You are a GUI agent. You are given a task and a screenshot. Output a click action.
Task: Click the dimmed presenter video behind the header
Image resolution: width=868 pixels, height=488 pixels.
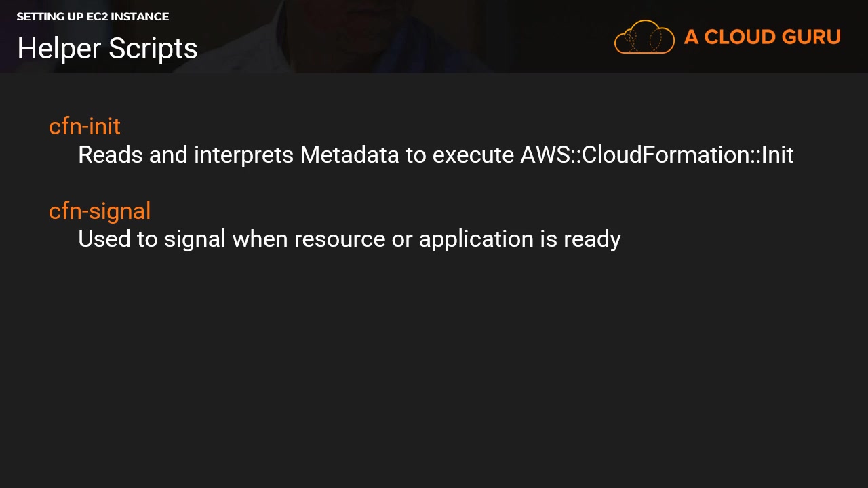pyautogui.click(x=339, y=34)
